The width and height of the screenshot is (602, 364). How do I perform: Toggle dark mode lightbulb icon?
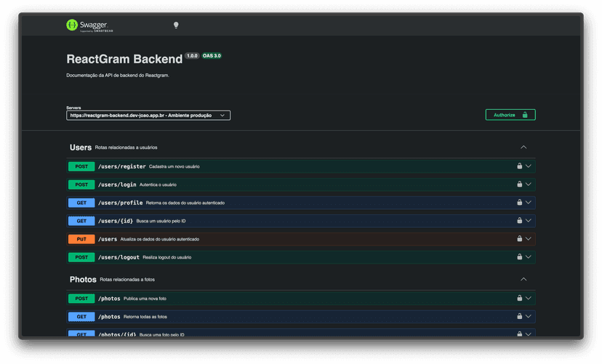pyautogui.click(x=176, y=25)
